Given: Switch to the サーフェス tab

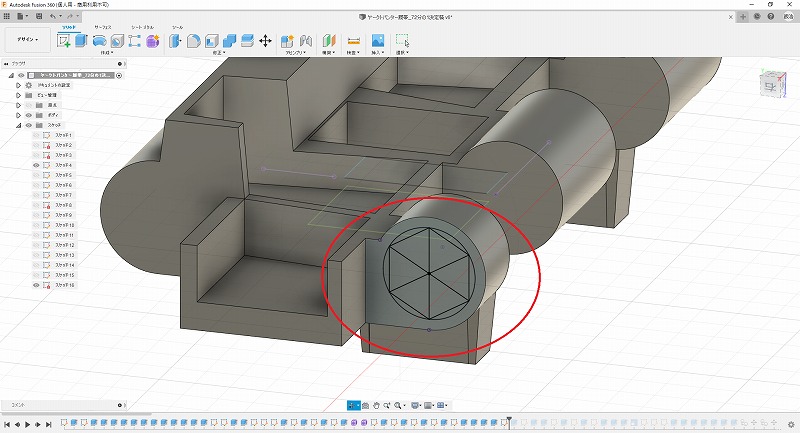Looking at the screenshot, I should pyautogui.click(x=103, y=27).
